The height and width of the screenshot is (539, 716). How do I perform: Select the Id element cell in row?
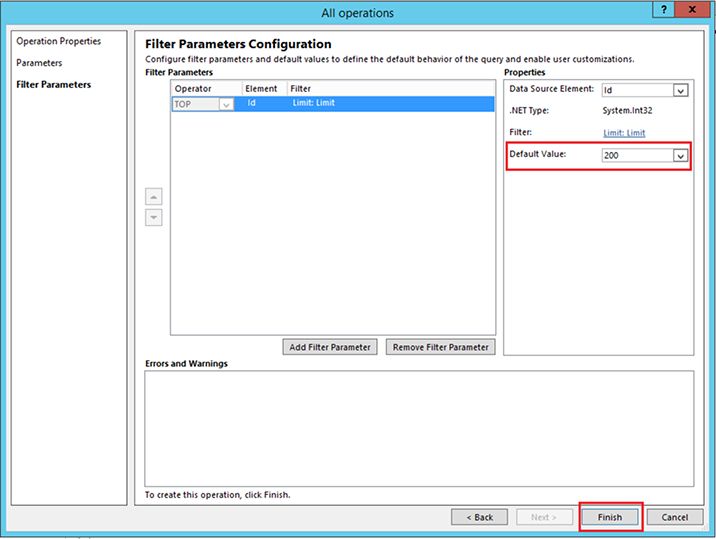click(252, 103)
